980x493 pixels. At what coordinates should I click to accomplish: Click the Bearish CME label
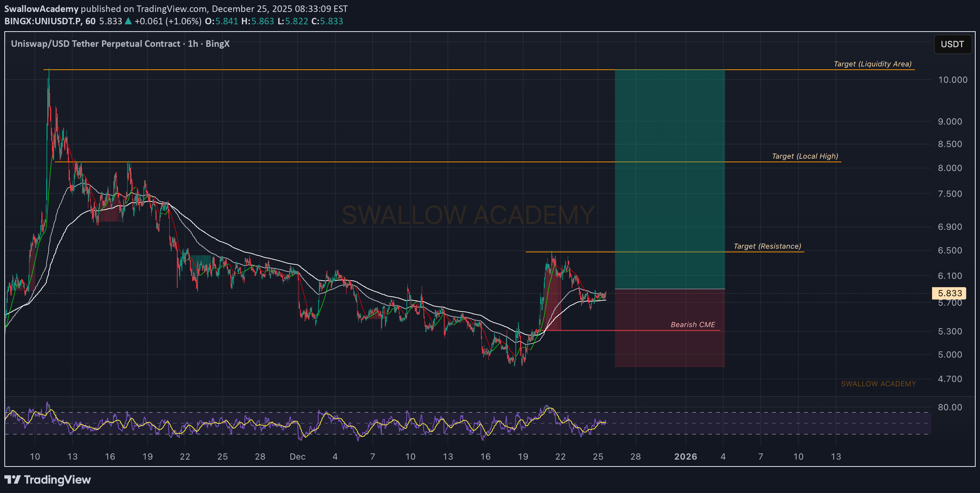(x=692, y=325)
